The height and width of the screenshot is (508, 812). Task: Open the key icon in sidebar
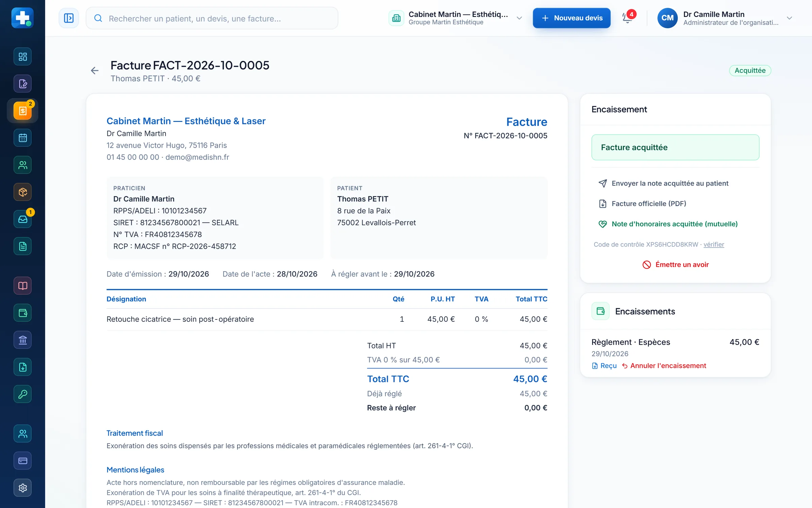(x=23, y=394)
